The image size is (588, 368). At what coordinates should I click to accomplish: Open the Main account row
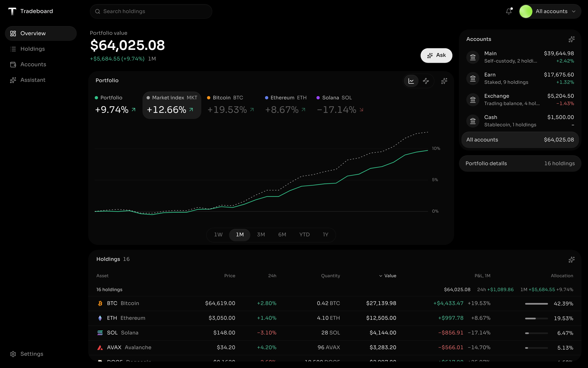(x=520, y=57)
